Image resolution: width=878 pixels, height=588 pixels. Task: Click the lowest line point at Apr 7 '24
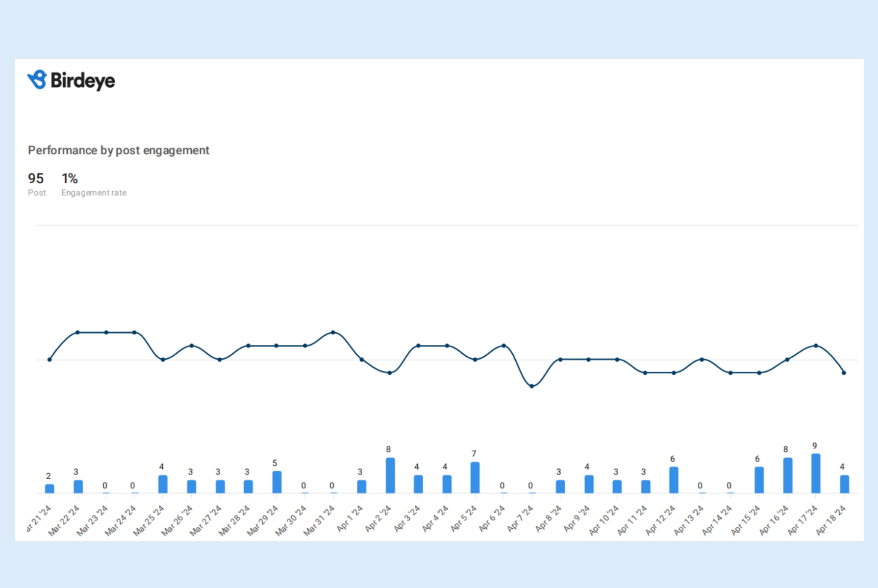coord(531,386)
